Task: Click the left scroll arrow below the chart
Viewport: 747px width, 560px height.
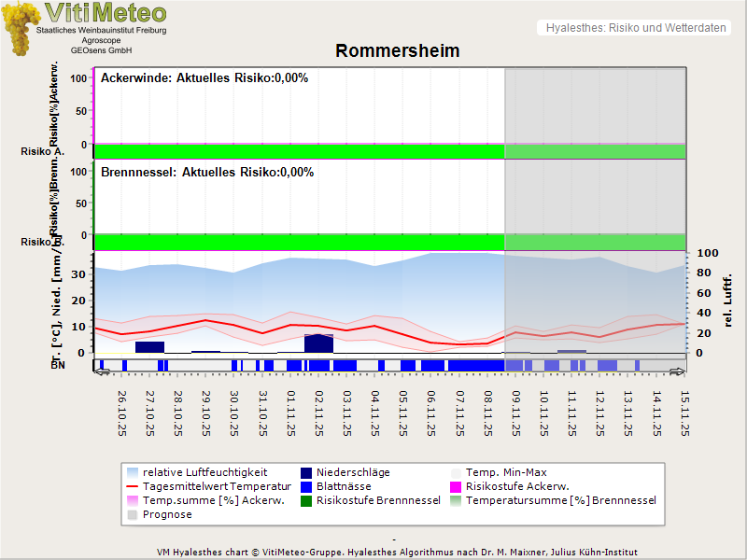Action: [102, 372]
